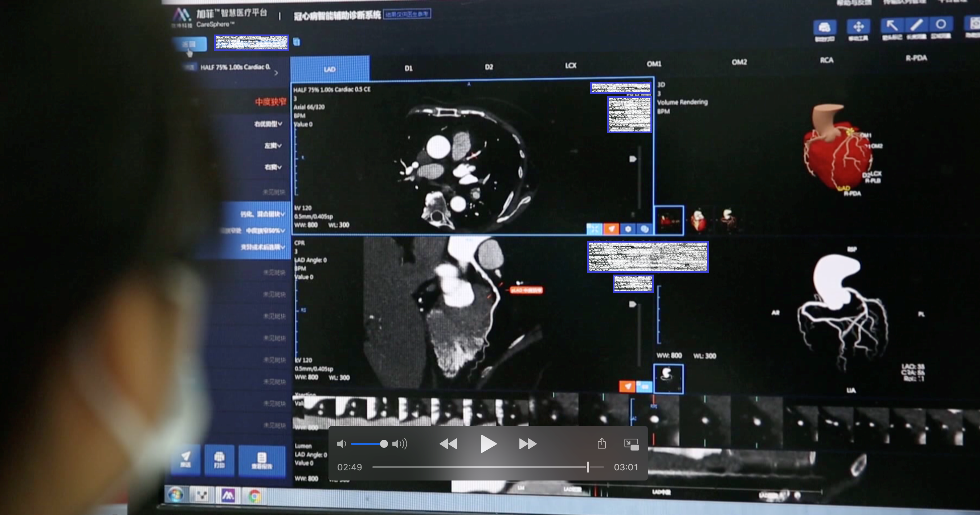Viewport: 980px width, 515px height.
Task: Adjust the video volume slider knob
Action: [384, 444]
